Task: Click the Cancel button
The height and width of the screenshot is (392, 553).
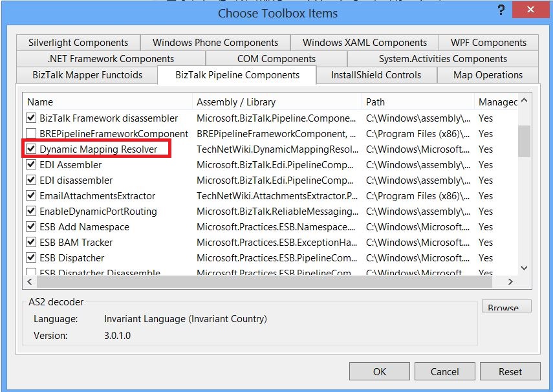Action: [445, 371]
